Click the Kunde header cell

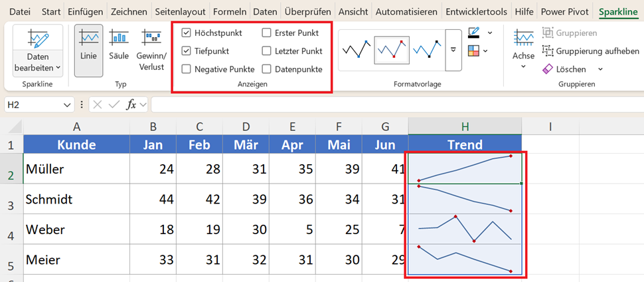click(x=76, y=144)
